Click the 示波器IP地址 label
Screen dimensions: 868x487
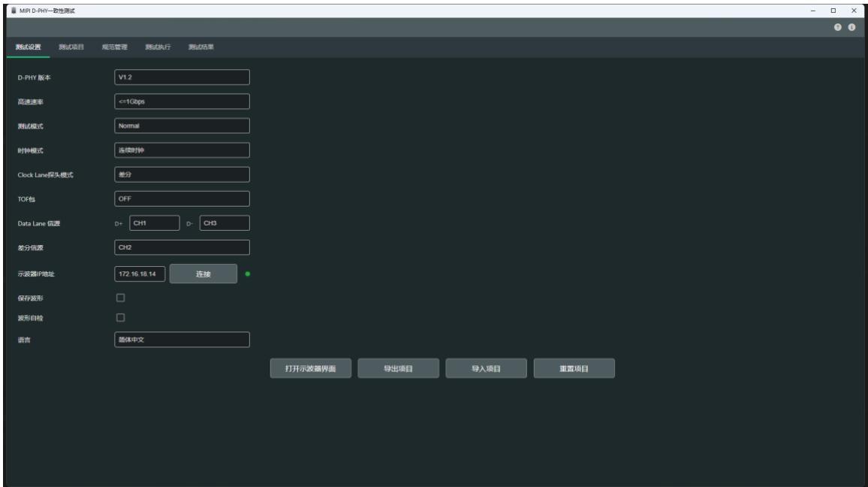click(x=36, y=274)
